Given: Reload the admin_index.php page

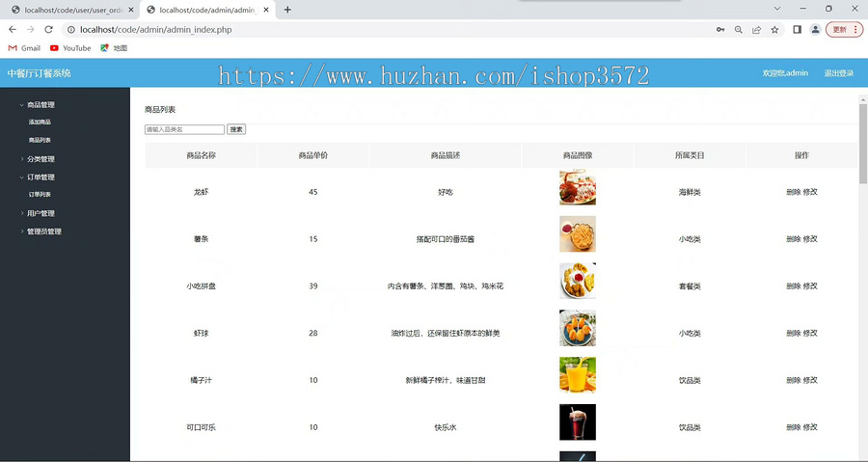Looking at the screenshot, I should click(x=49, y=29).
